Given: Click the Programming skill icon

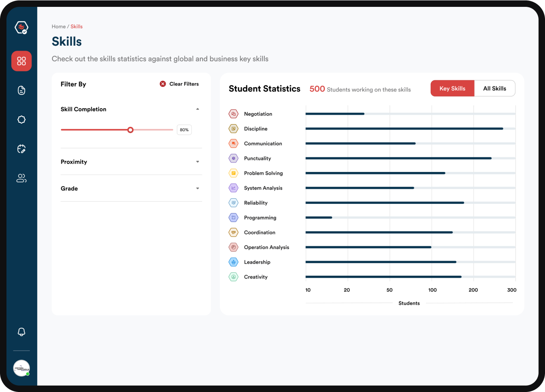Looking at the screenshot, I should (x=233, y=218).
